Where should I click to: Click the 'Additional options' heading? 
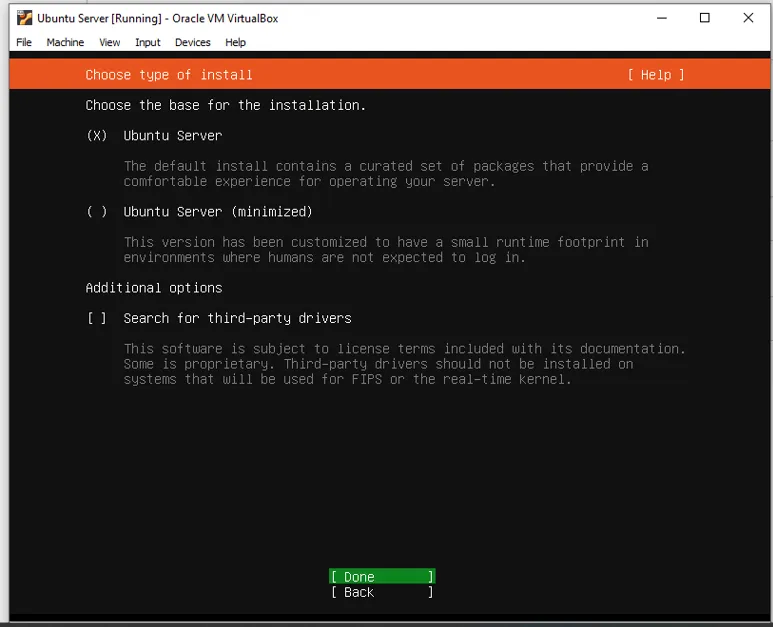(154, 288)
